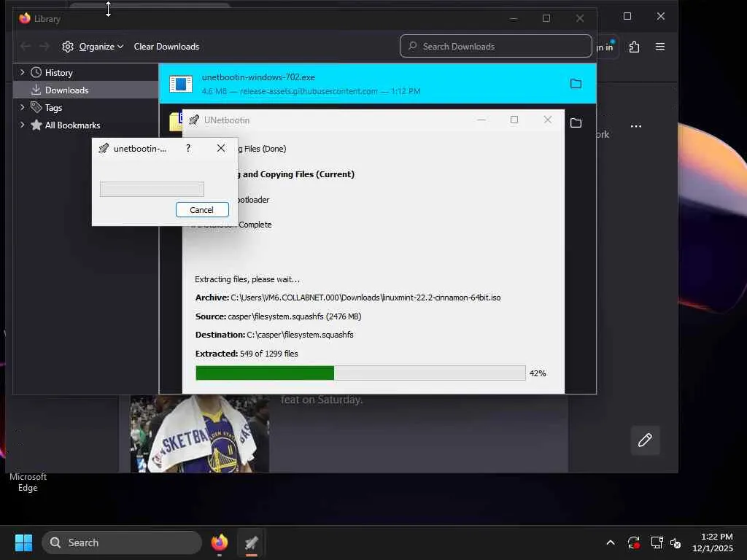Click the Library forward arrow
Viewport: 747px width, 560px height.
click(44, 46)
